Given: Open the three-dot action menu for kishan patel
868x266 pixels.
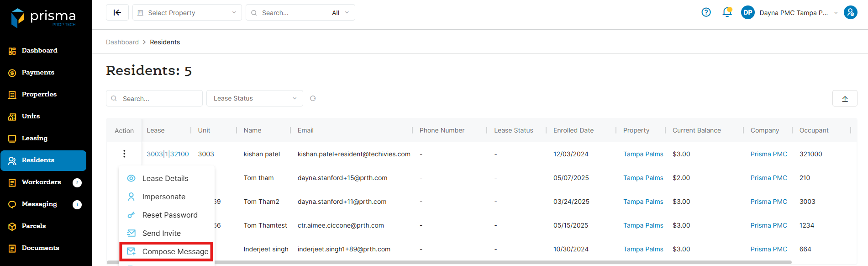Looking at the screenshot, I should point(124,154).
